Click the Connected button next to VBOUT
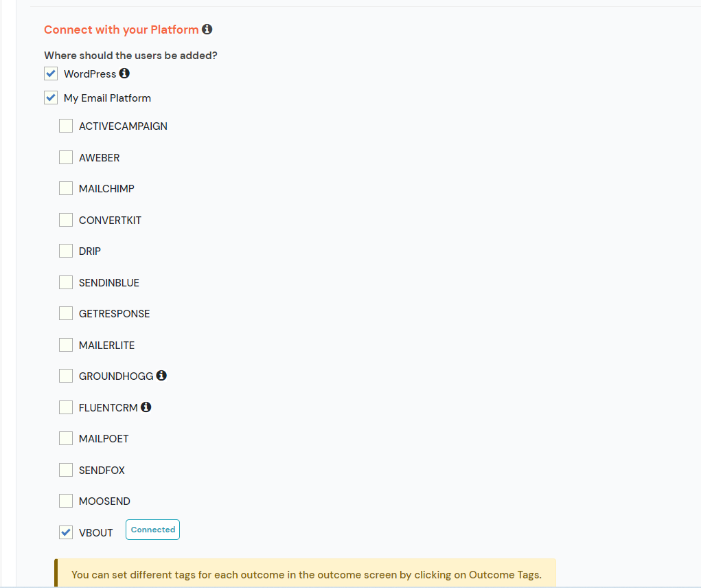Screen dimensions: 701x588 (153, 530)
